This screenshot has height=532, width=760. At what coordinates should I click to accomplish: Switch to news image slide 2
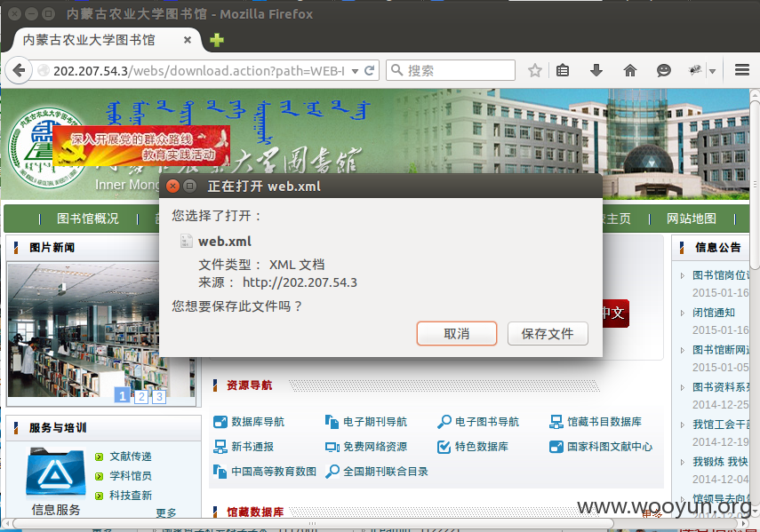[x=141, y=397]
